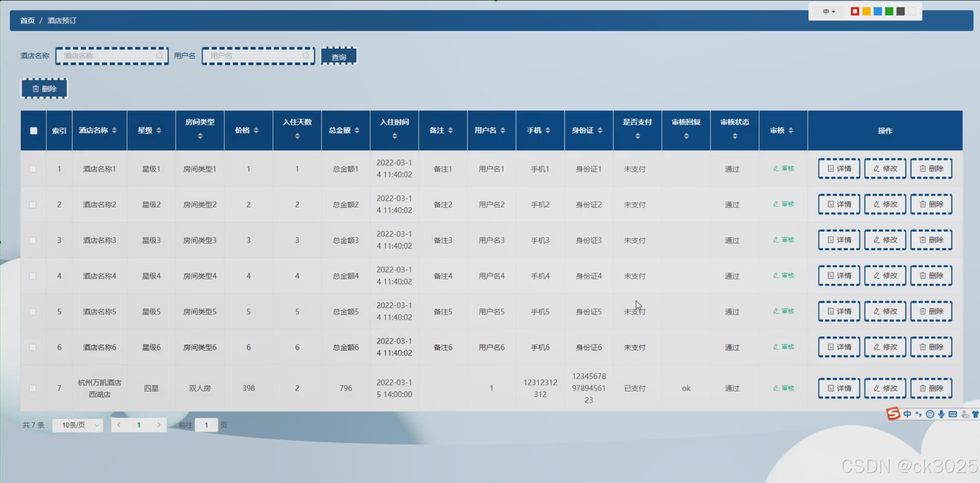Click the Sogou microphone icon
Viewport: 980px width, 483px height.
pos(941,414)
